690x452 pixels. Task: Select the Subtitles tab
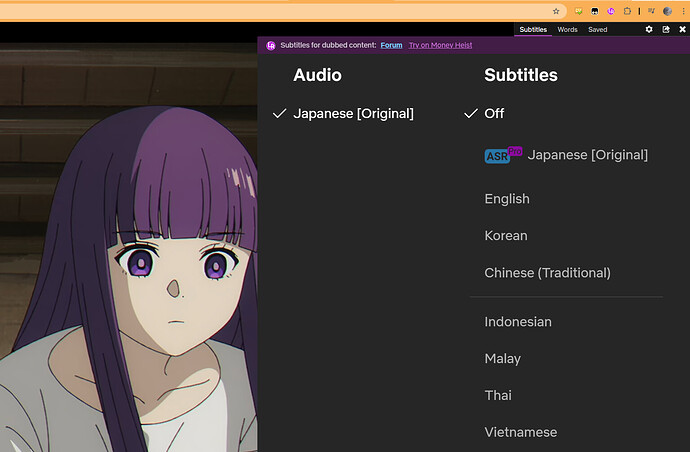(x=533, y=30)
